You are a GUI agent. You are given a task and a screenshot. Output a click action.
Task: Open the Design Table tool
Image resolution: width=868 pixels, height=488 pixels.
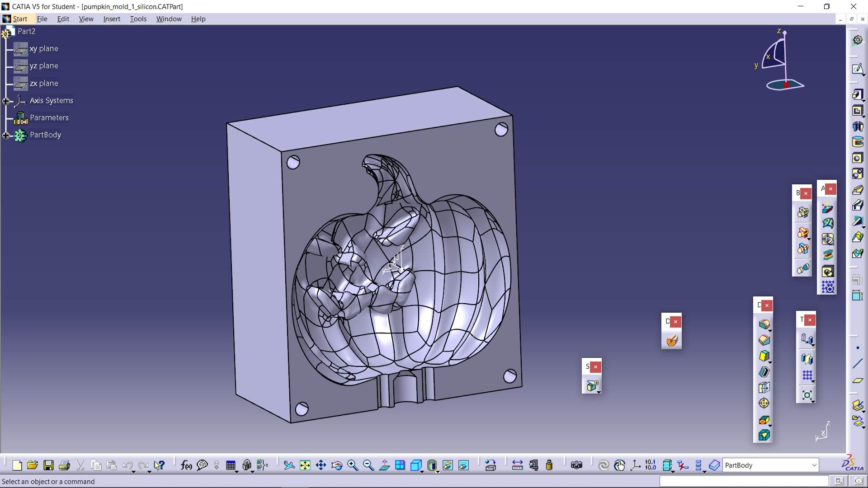(231, 465)
